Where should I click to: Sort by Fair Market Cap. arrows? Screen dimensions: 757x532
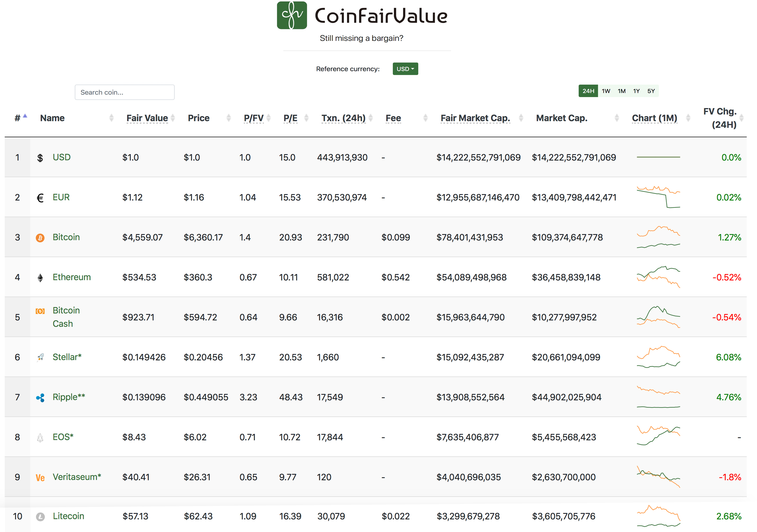[x=521, y=118]
